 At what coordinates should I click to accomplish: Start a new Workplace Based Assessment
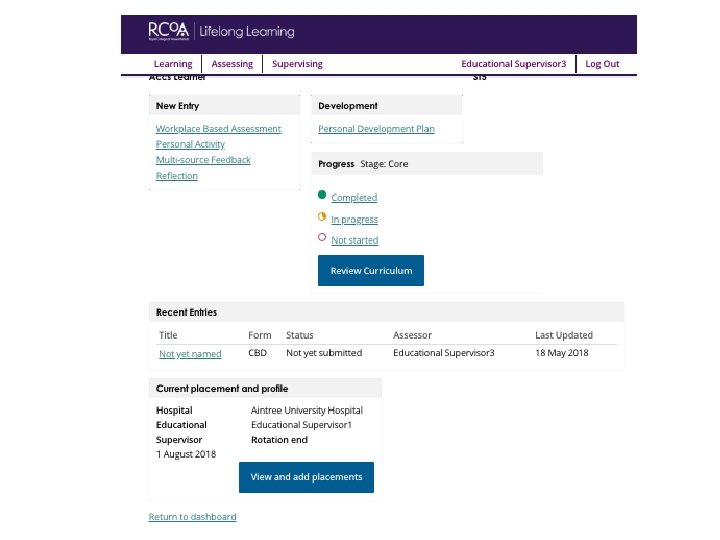[218, 129]
